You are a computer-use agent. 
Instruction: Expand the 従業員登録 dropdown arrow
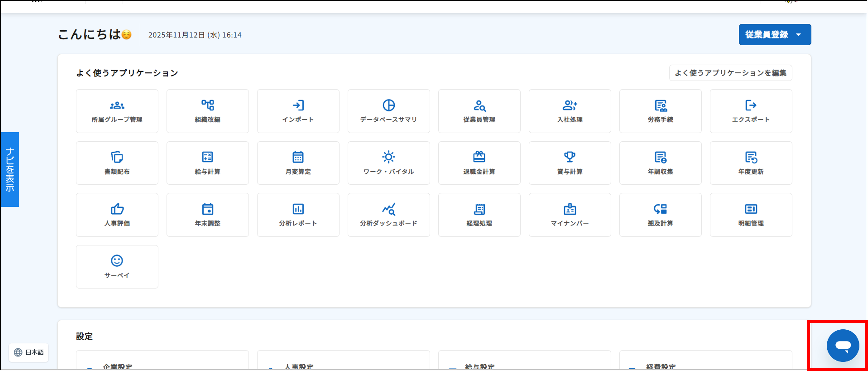(798, 34)
